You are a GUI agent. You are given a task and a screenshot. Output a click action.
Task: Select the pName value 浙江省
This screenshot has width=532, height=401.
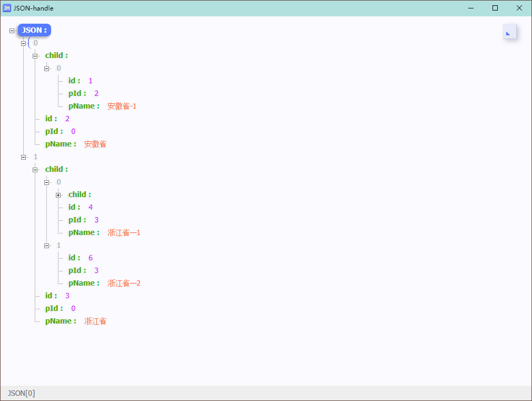coord(95,321)
